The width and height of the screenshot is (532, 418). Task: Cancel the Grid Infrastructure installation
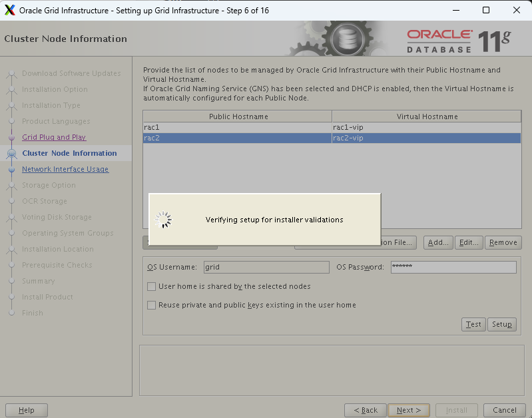pos(505,410)
